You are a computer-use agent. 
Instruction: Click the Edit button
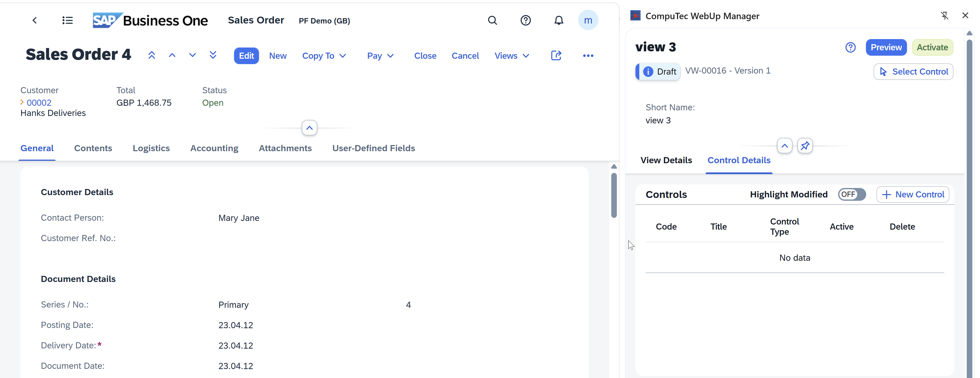pyautogui.click(x=246, y=56)
